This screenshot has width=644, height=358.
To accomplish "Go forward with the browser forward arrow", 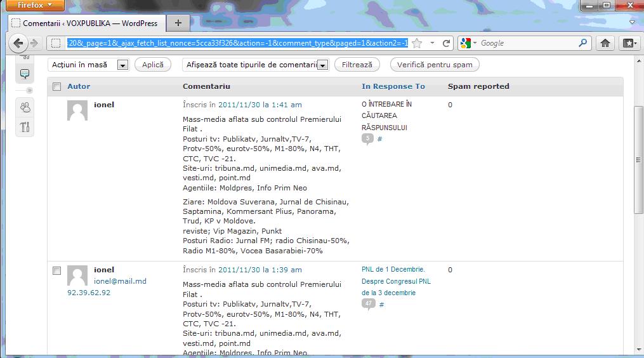I will pyautogui.click(x=34, y=43).
